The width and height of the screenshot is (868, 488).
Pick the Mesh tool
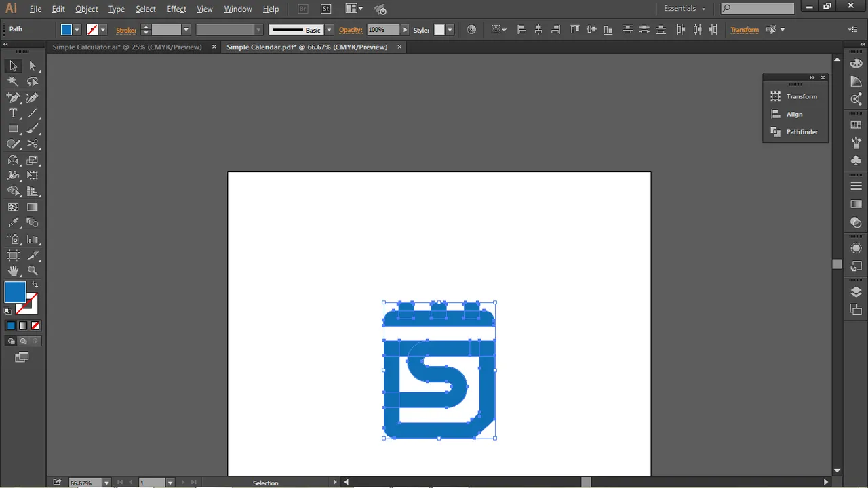(13, 207)
